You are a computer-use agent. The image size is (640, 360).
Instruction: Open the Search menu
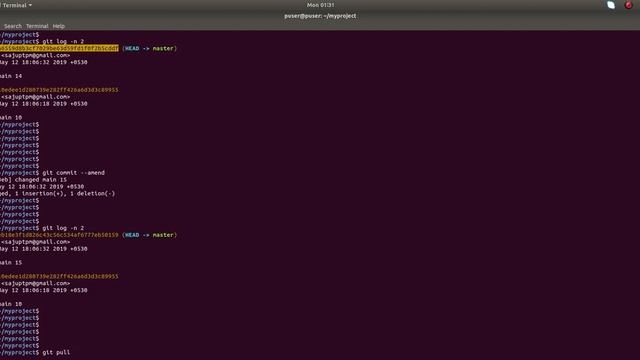pos(13,26)
